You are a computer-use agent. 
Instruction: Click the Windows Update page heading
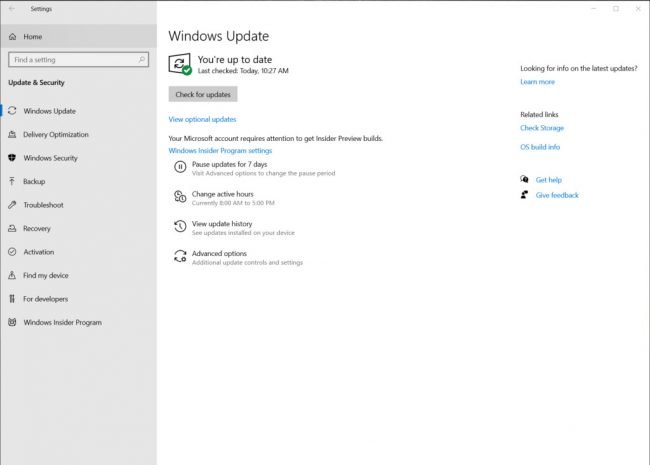coord(218,36)
